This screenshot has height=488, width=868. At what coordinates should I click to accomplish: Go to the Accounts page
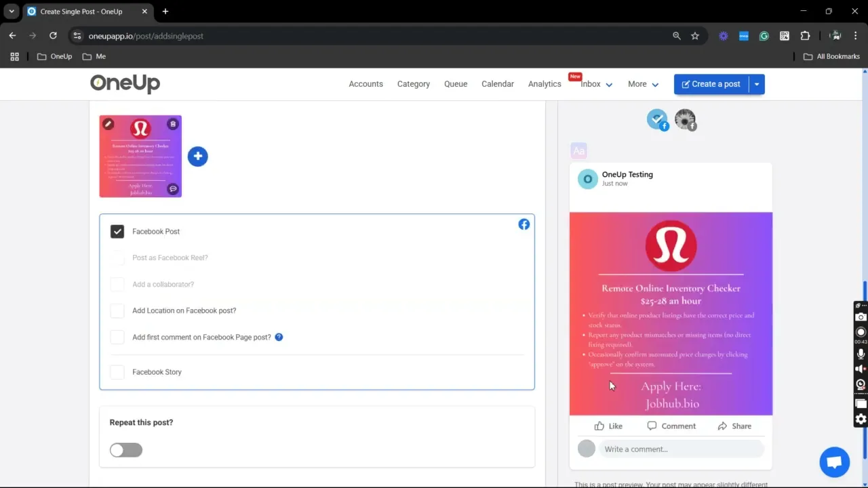pyautogui.click(x=366, y=84)
